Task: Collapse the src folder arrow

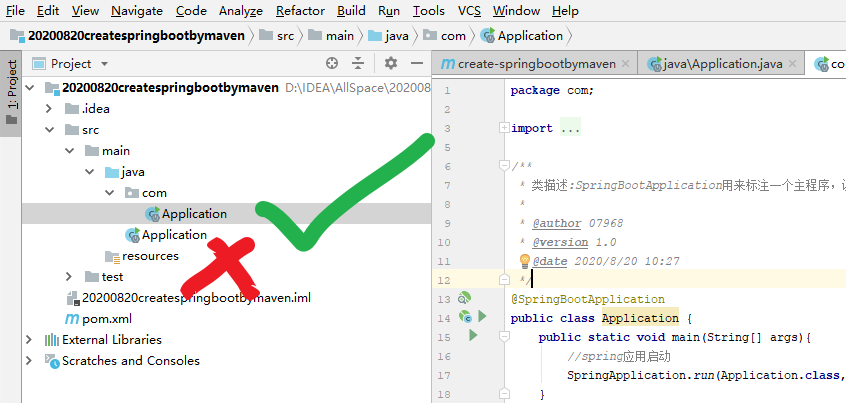Action: click(x=49, y=129)
